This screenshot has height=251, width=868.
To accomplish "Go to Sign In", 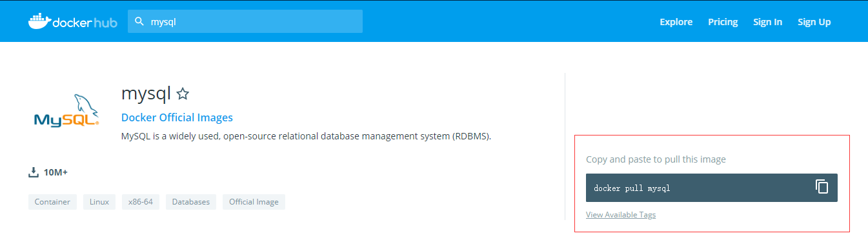I will [x=767, y=22].
